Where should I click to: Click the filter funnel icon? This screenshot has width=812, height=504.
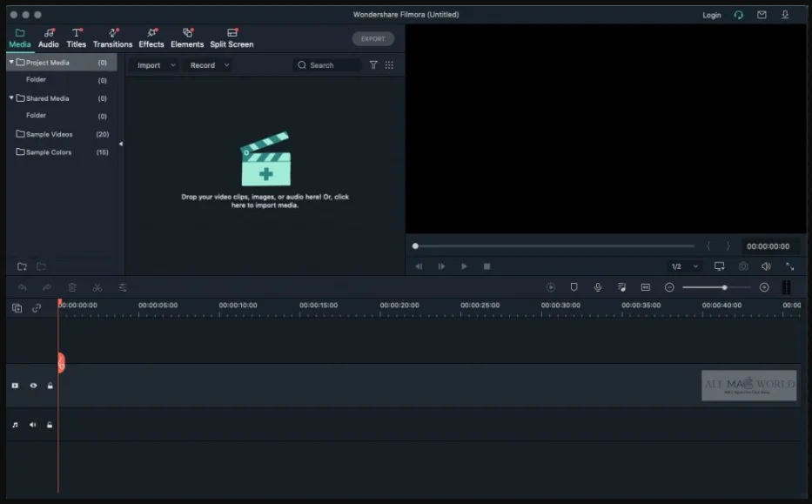coord(373,64)
